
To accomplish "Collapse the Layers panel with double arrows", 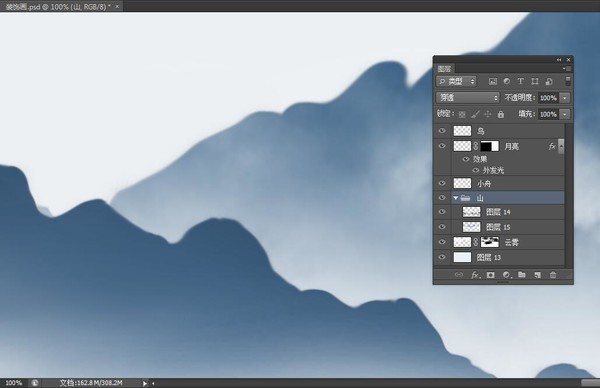I will click(559, 60).
